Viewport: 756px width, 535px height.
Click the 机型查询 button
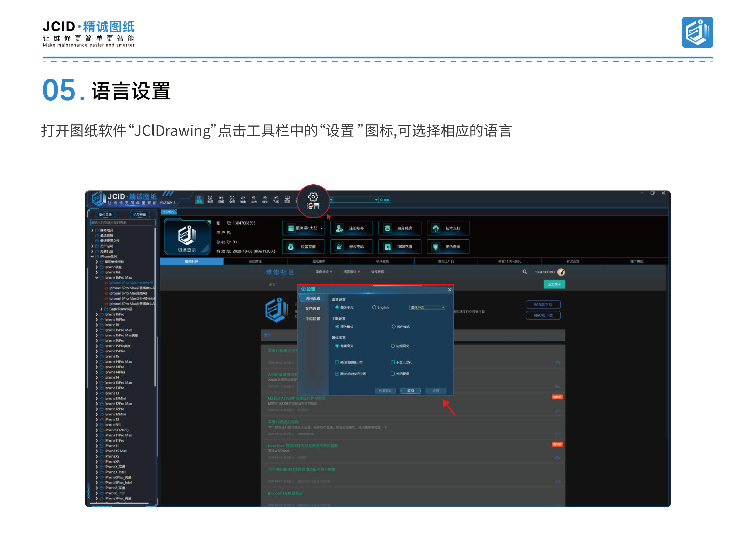point(140,215)
